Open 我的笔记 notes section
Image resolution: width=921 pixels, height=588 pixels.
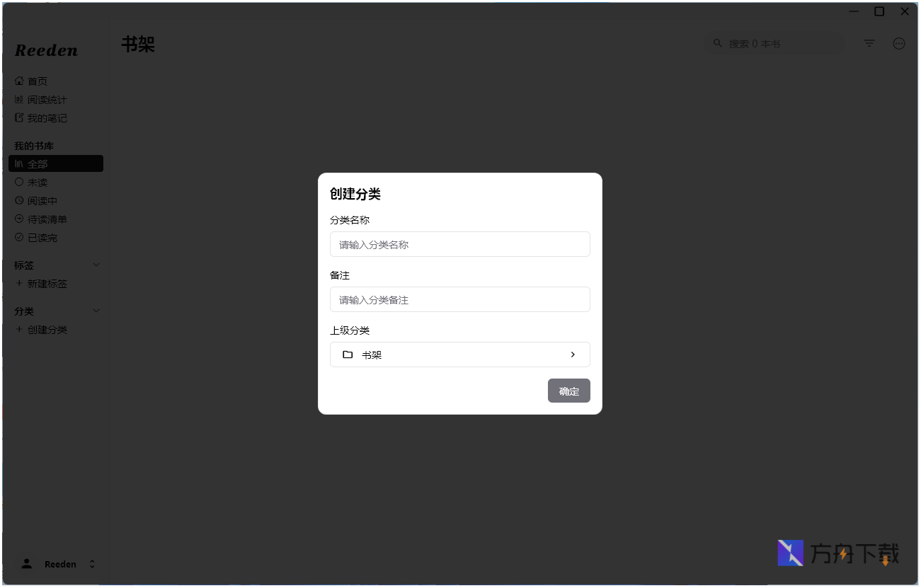[x=47, y=117]
